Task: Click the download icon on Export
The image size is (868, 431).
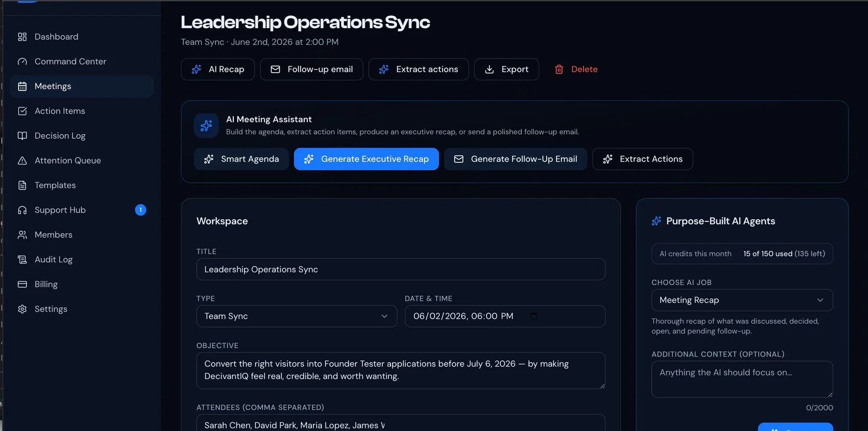Action: click(x=489, y=69)
